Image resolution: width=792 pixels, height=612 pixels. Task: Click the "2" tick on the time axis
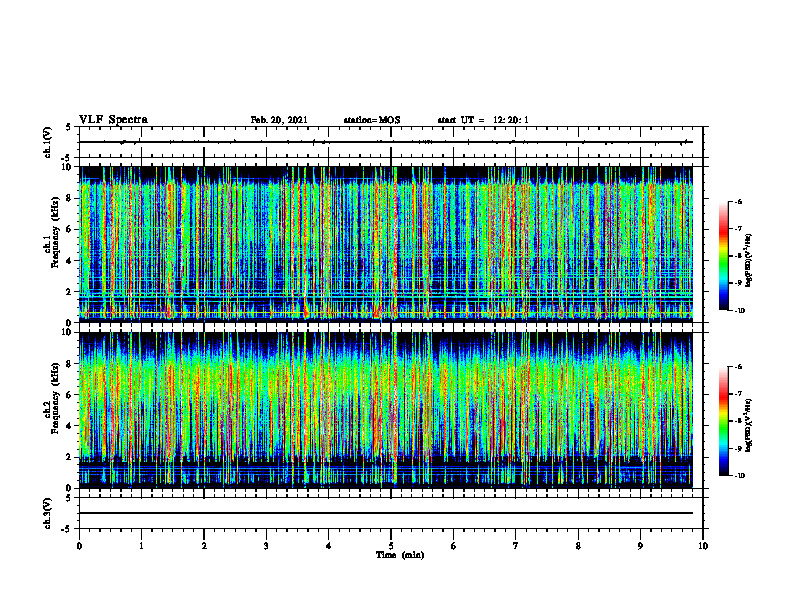(x=204, y=546)
